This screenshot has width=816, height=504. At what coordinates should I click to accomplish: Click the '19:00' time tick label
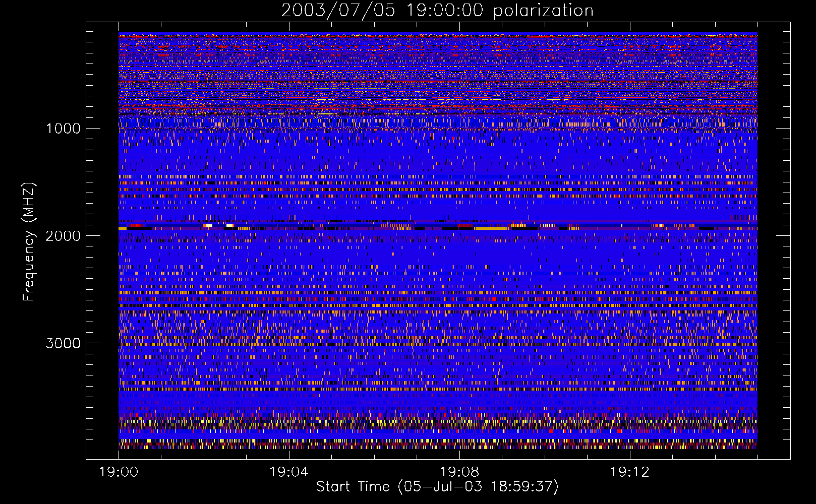pos(119,472)
